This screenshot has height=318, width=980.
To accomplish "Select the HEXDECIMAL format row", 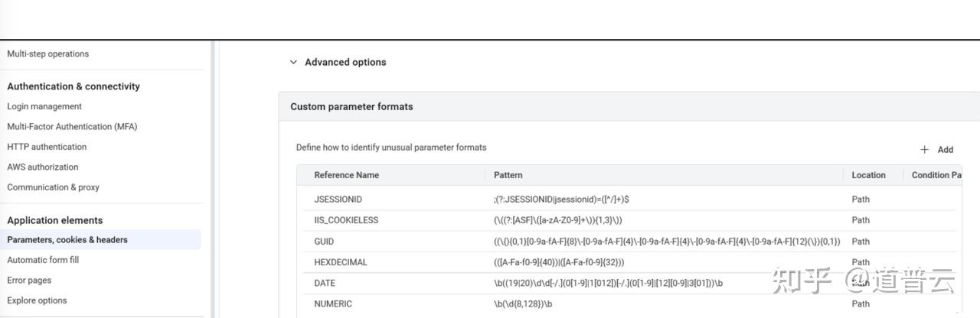I will tap(341, 262).
